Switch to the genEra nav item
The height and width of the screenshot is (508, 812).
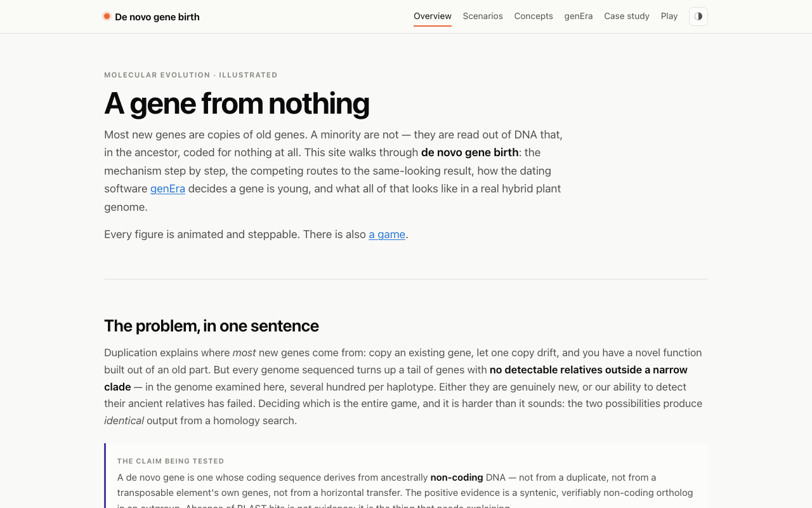pos(579,16)
